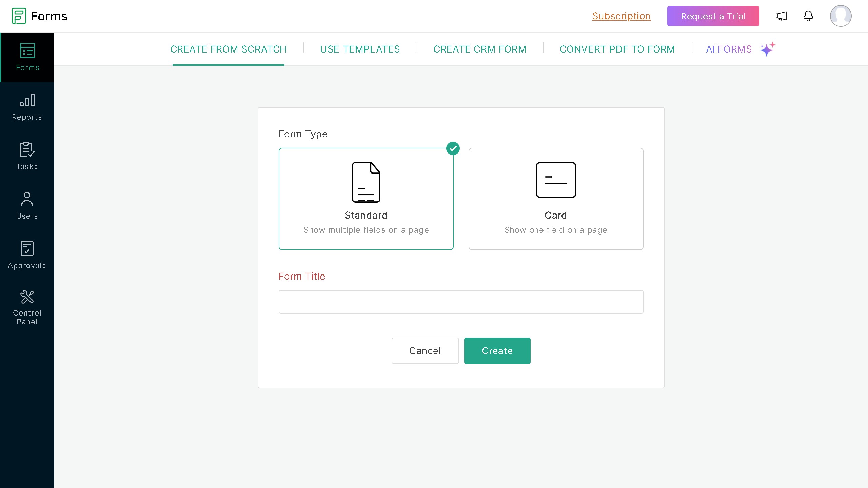Select the Standard form type

click(x=366, y=199)
